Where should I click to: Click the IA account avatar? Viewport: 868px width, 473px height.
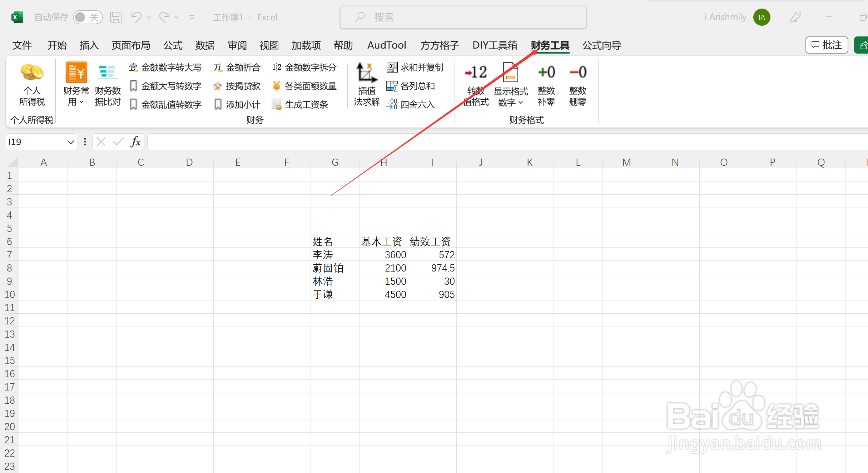(762, 17)
